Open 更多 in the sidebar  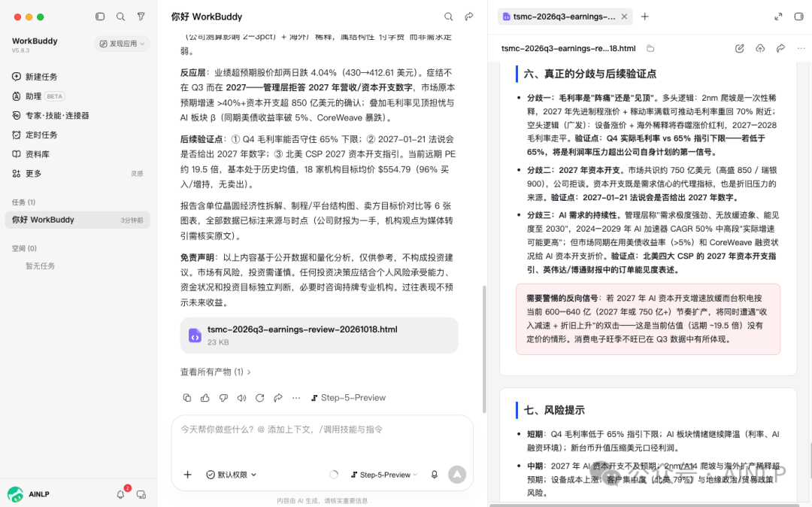click(27, 174)
